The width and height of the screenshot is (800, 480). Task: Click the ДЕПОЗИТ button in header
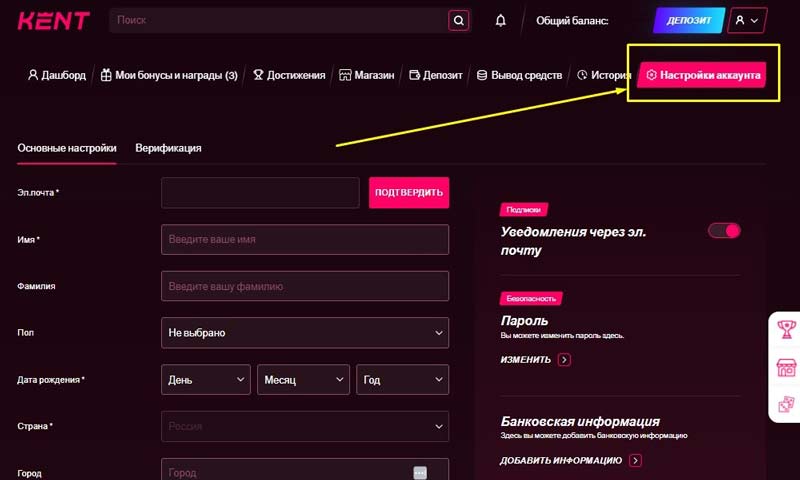coord(689,20)
